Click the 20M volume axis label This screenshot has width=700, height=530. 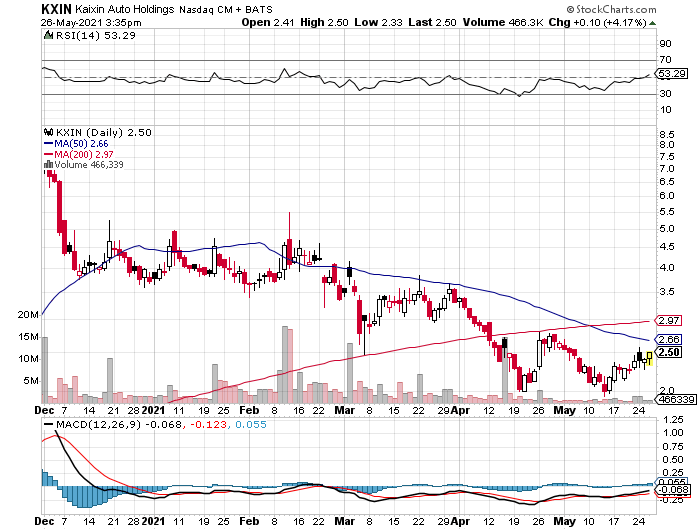coord(29,315)
